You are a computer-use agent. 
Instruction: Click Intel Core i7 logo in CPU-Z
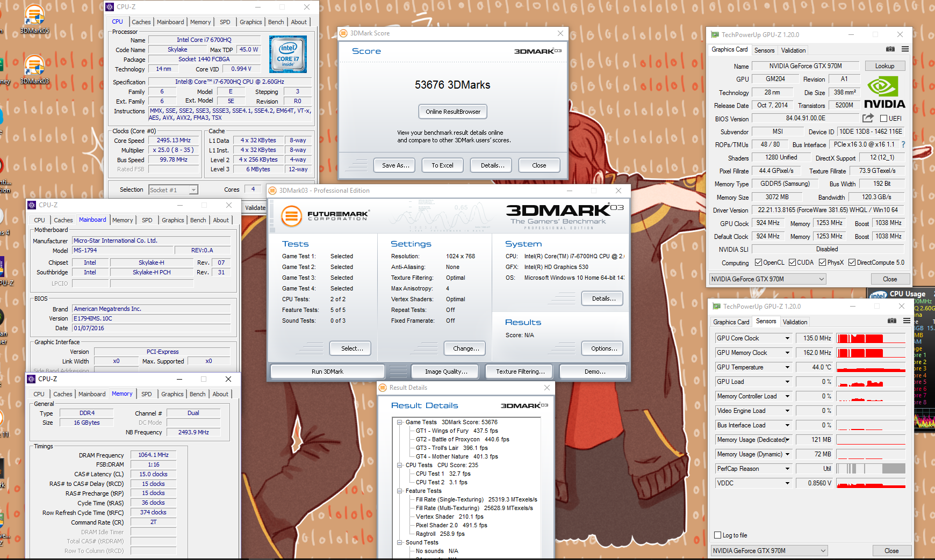point(288,54)
